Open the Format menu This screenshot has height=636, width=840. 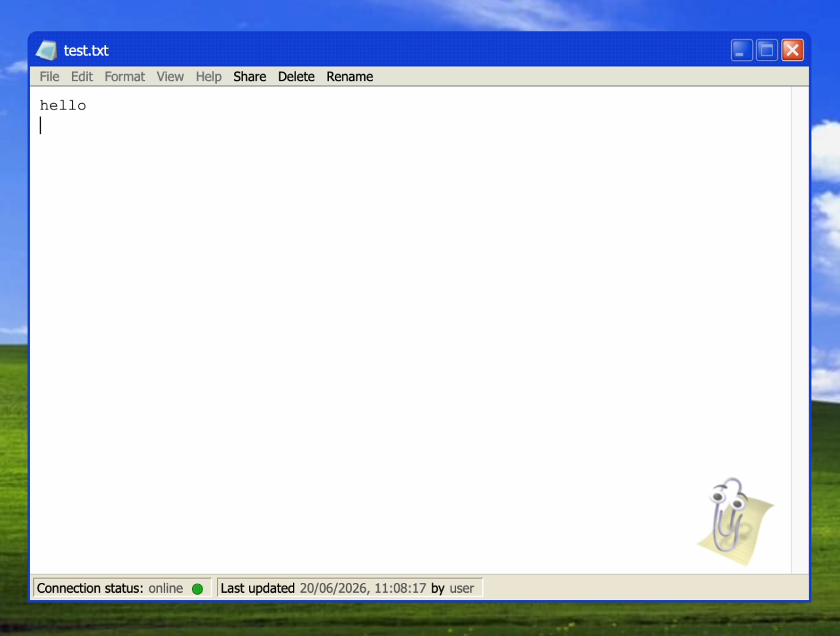coord(124,77)
